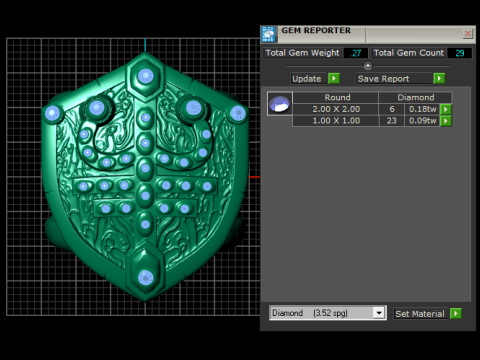480x360 pixels.
Task: Click the Total Gem Weight label
Action: 302,53
